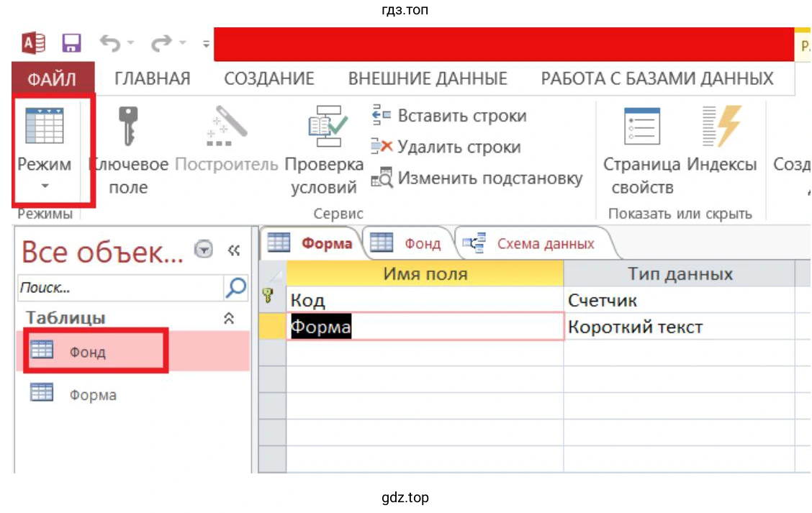This screenshot has height=513, width=812.
Task: Select Форма table in navigation pane
Action: tap(92, 395)
